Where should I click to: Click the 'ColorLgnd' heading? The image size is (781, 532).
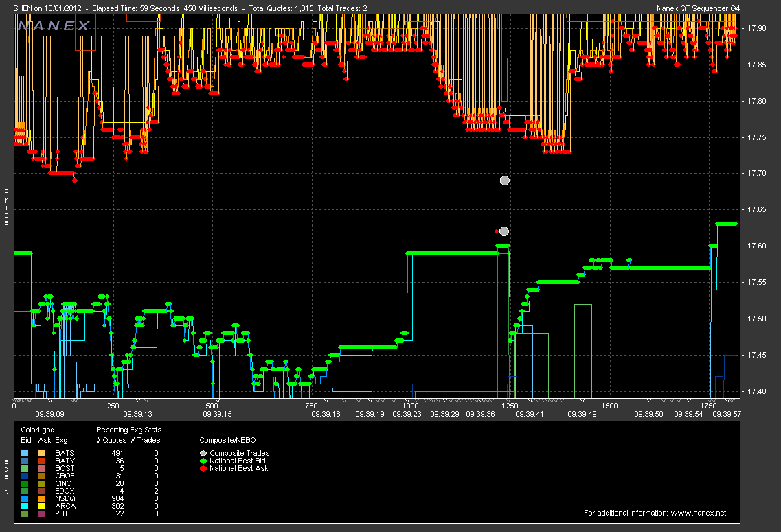(38, 430)
